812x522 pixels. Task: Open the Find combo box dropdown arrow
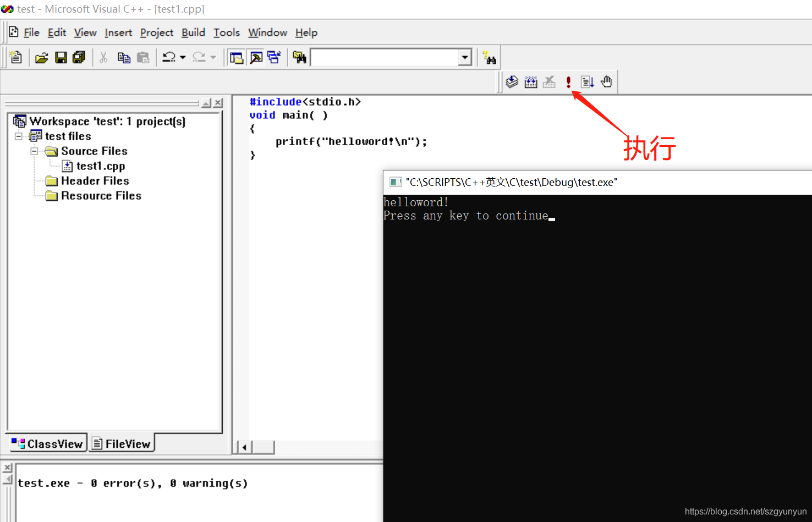point(465,57)
